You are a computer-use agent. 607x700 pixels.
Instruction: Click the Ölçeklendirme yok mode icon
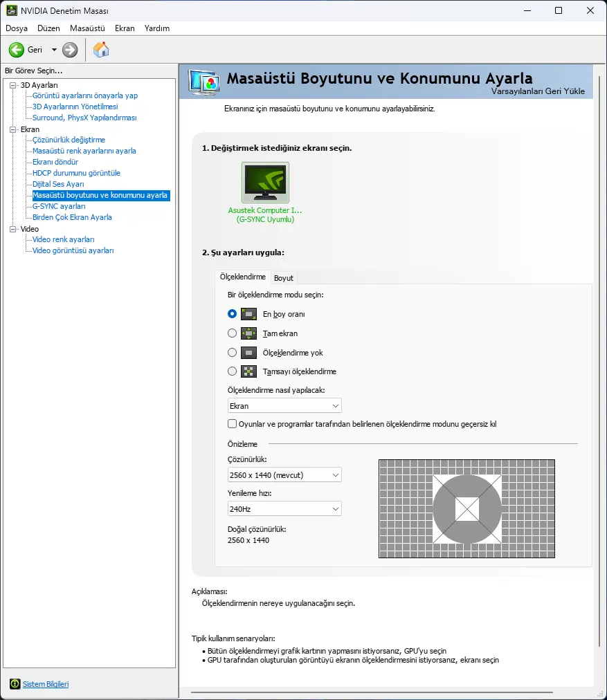248,353
